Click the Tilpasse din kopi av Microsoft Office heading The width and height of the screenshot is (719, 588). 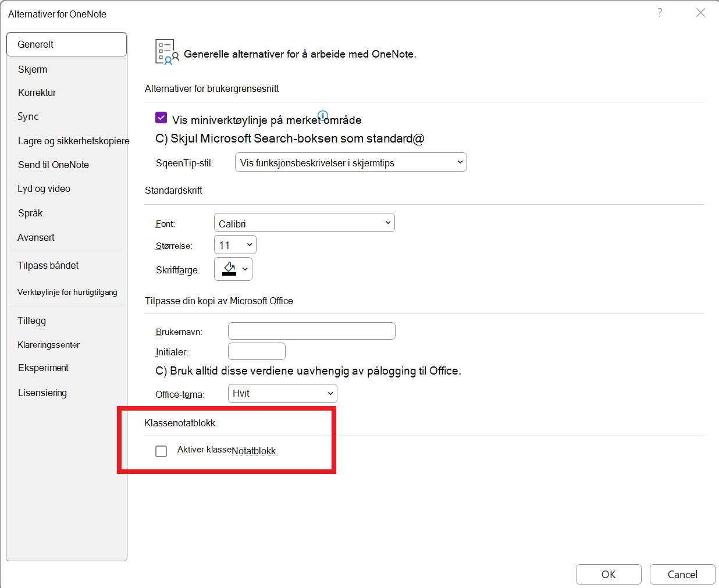(219, 301)
